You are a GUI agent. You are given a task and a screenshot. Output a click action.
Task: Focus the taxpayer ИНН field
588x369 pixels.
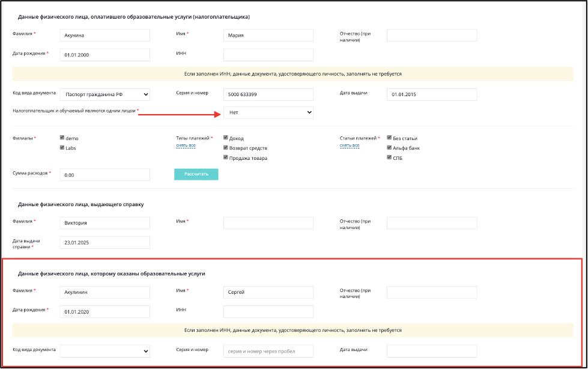(268, 55)
